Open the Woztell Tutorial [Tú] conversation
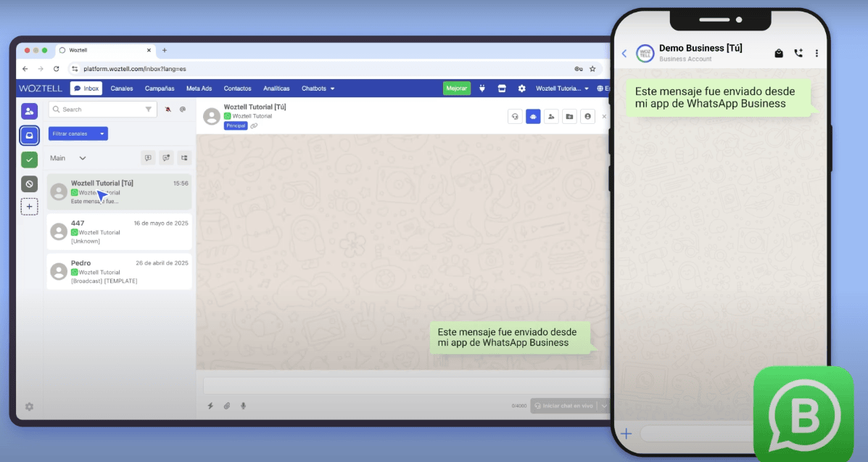This screenshot has width=868, height=462. pyautogui.click(x=119, y=191)
